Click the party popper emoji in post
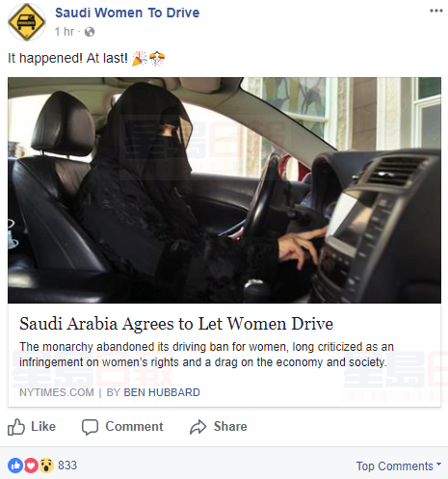The image size is (448, 479). tap(140, 59)
